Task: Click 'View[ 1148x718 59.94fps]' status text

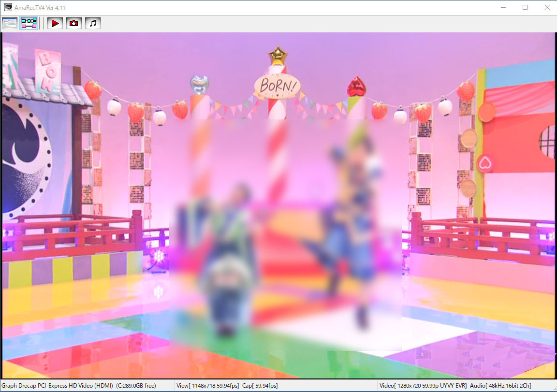Action: click(208, 386)
